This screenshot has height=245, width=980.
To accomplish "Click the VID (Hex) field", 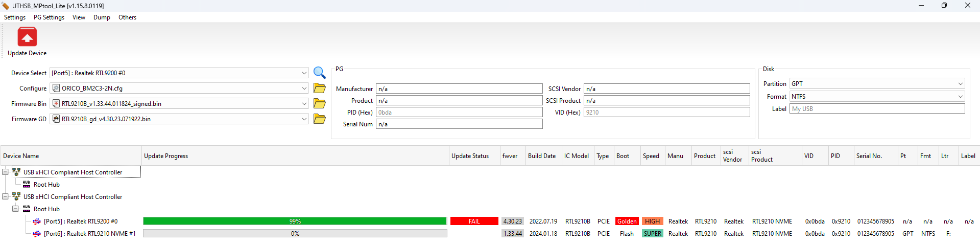I will [667, 112].
